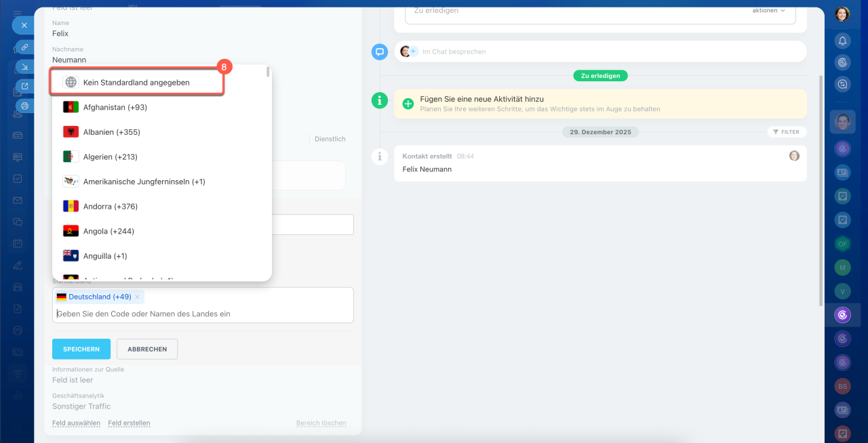Open the Dienstlich type dropdown
Viewport: 868px width, 443px height.
[x=330, y=139]
